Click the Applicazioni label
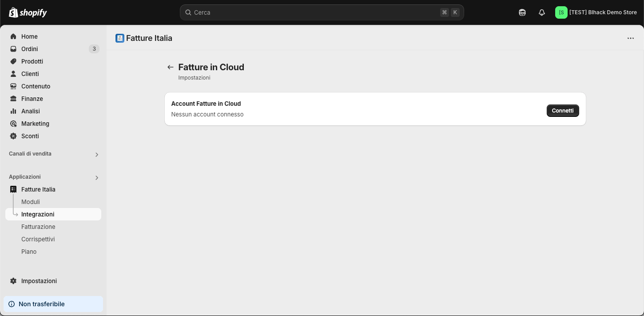This screenshot has width=644, height=316. pyautogui.click(x=25, y=177)
